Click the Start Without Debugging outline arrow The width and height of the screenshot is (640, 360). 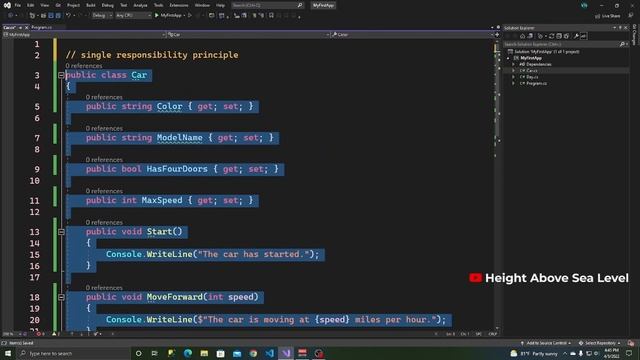coord(190,16)
